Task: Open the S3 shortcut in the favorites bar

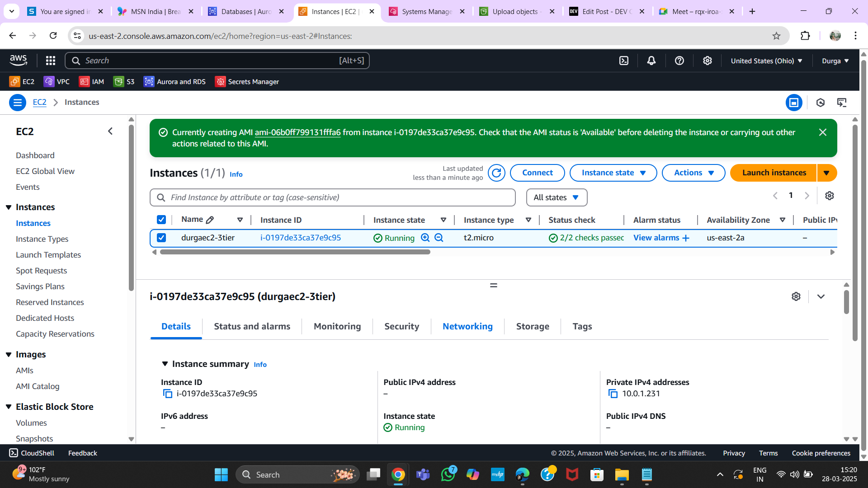Action: (x=124, y=82)
